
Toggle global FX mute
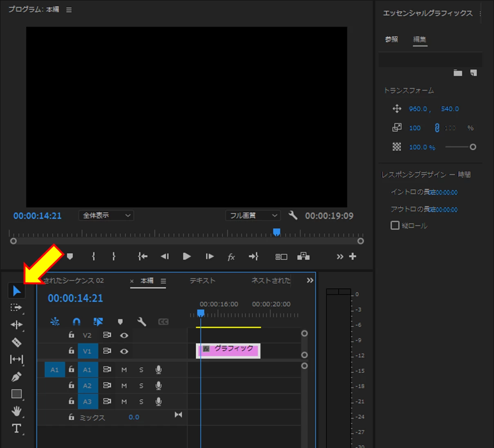coord(231,257)
